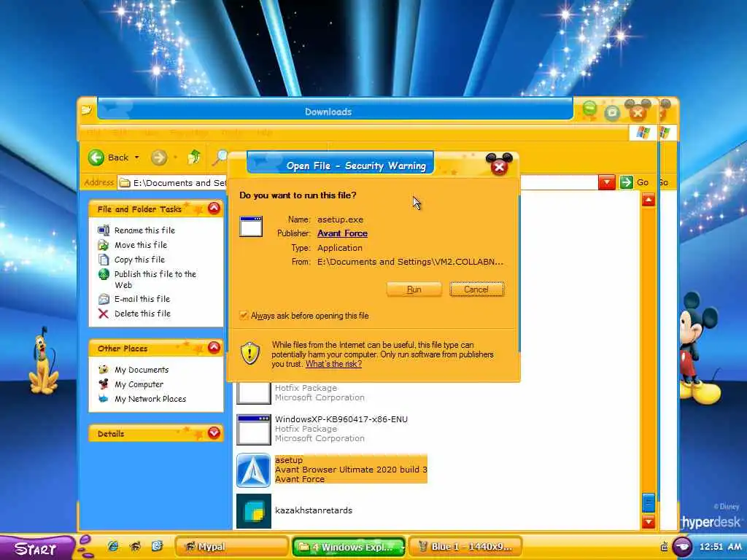Open the Avant Force publisher link

(x=342, y=233)
